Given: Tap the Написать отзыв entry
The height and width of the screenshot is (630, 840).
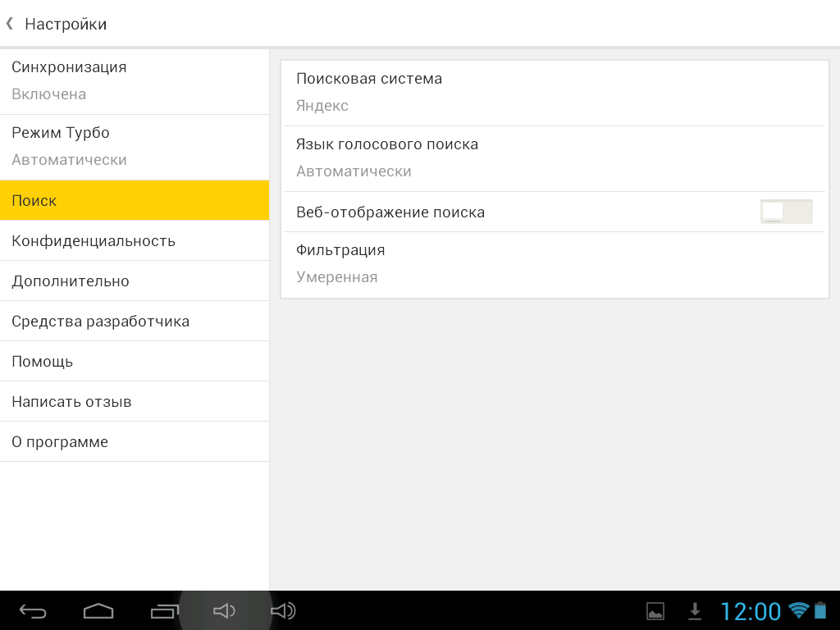Looking at the screenshot, I should click(135, 401).
